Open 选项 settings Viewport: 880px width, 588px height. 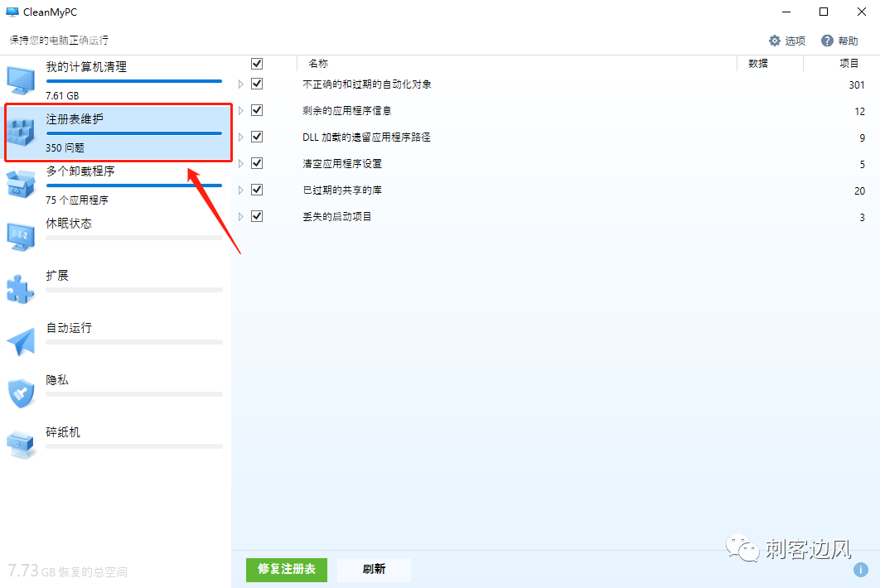[787, 41]
